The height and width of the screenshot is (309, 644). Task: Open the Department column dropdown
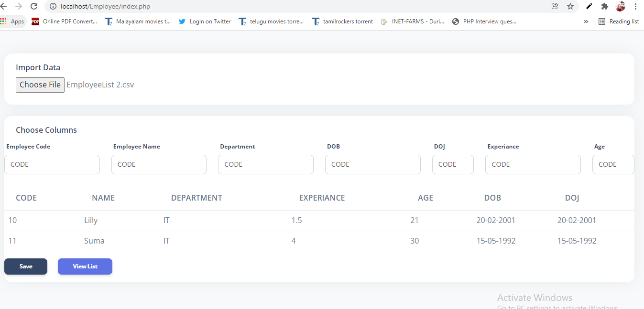click(x=266, y=164)
